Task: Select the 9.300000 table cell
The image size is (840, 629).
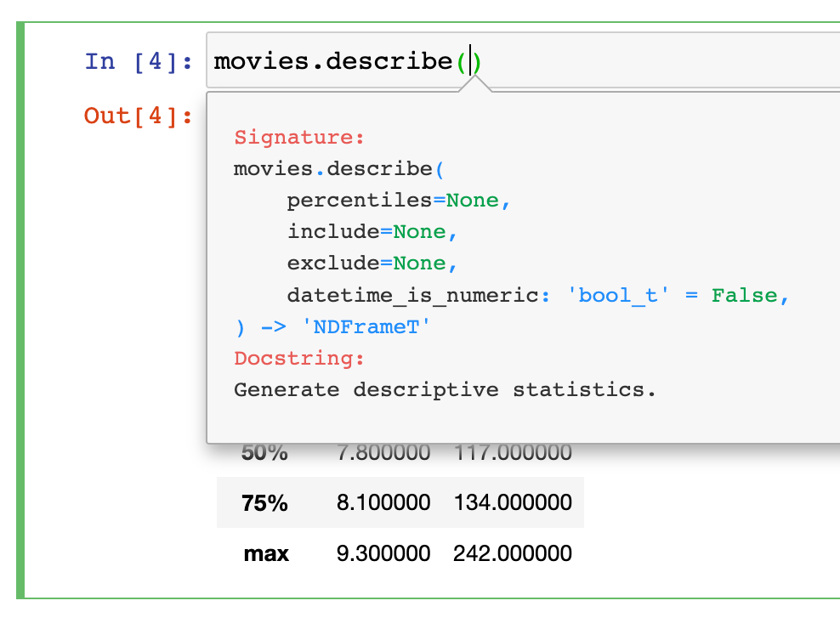Action: pos(383,554)
